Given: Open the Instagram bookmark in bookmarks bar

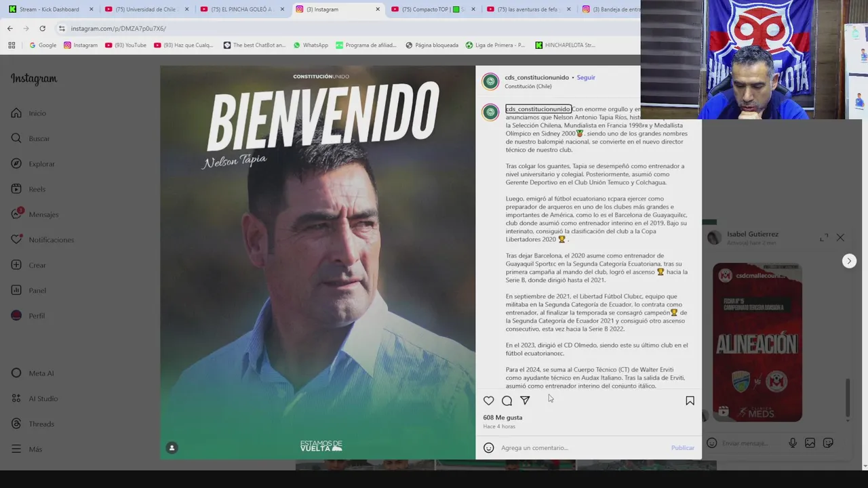Looking at the screenshot, I should click(x=81, y=45).
